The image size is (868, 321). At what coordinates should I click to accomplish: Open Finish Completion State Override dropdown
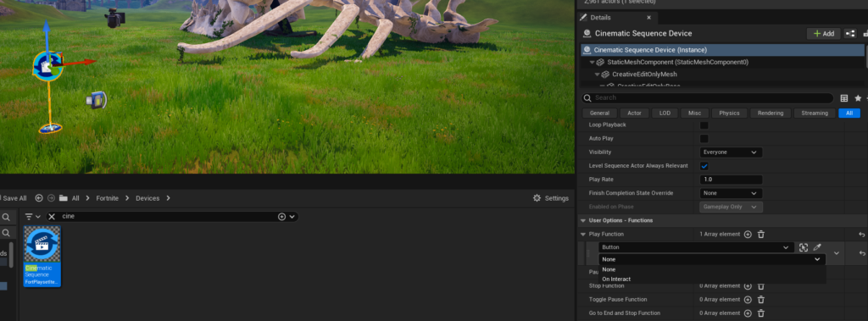pos(731,193)
